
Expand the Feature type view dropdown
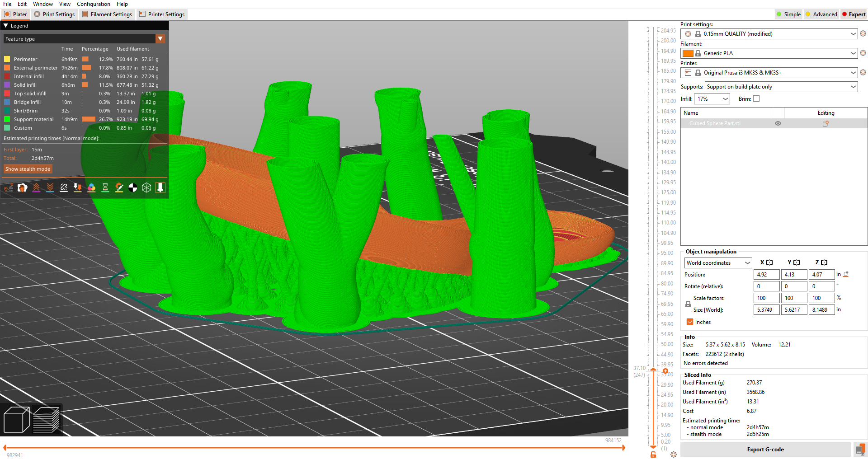[x=160, y=39]
